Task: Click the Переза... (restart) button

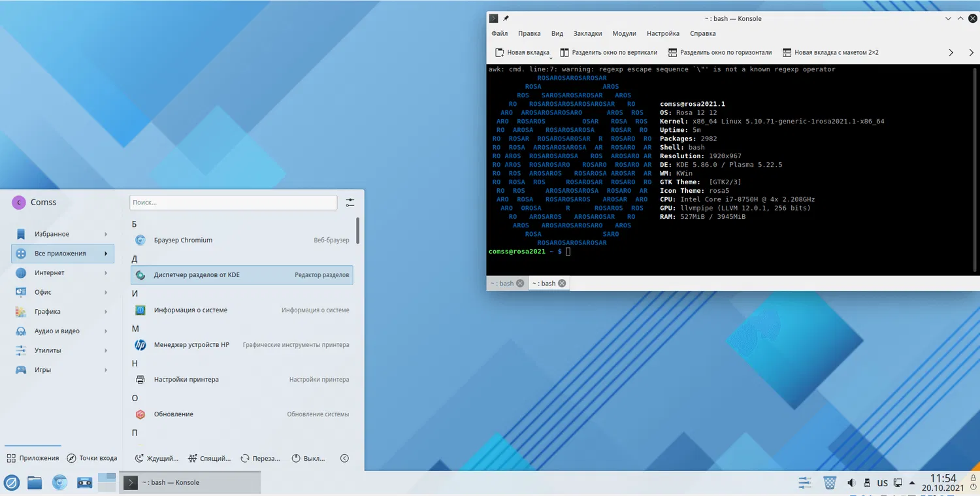Action: 260,458
